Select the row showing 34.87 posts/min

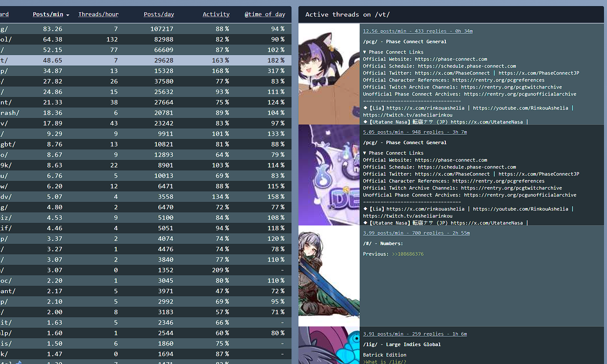point(146,71)
